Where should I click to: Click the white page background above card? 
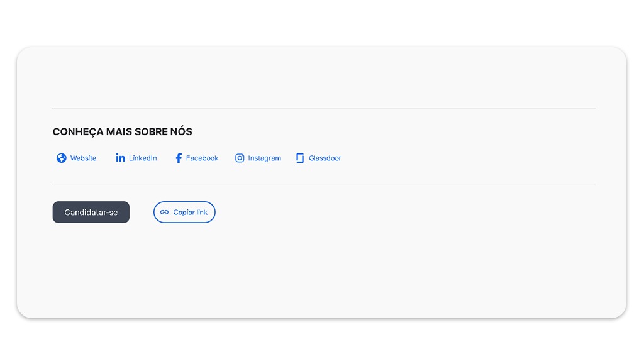click(x=321, y=22)
